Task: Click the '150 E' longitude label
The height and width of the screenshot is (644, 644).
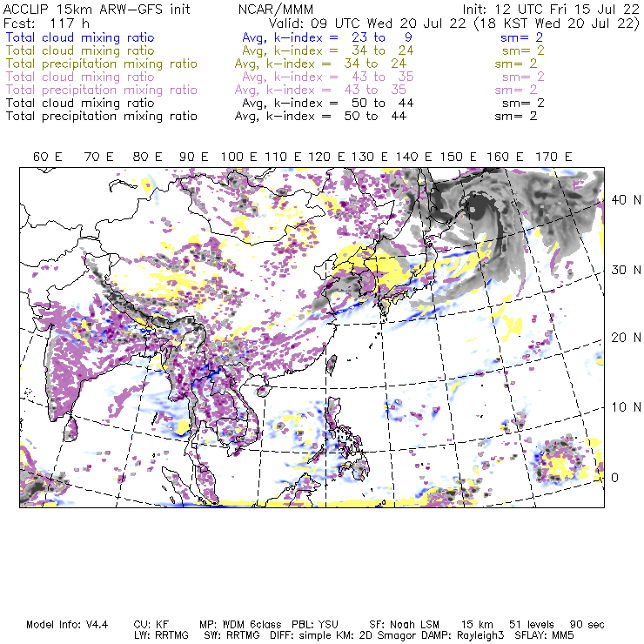Action: (x=459, y=157)
